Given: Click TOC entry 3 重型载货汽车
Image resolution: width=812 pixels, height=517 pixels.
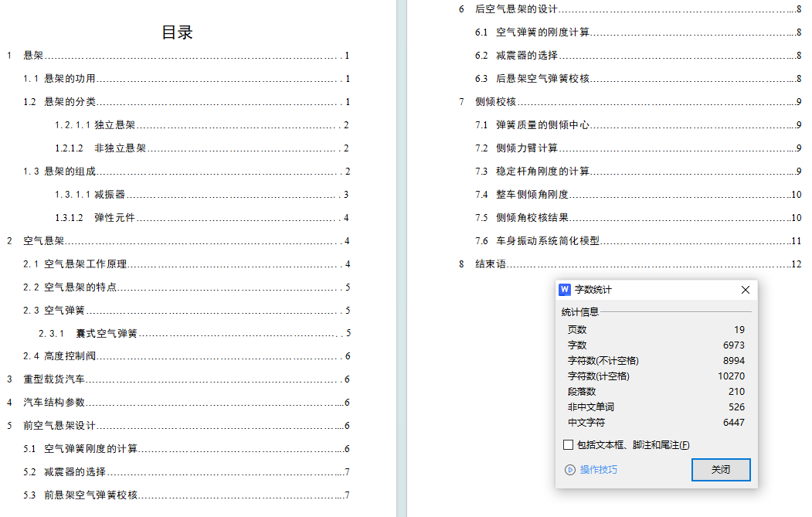Looking at the screenshot, I should [x=178, y=379].
